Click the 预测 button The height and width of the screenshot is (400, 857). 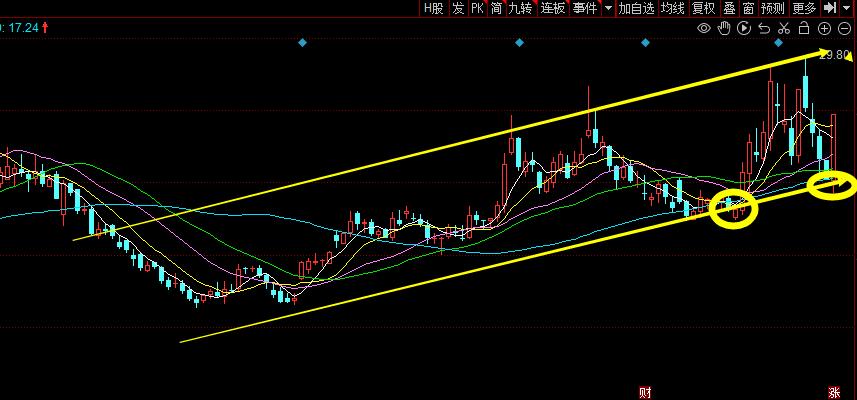[x=772, y=8]
